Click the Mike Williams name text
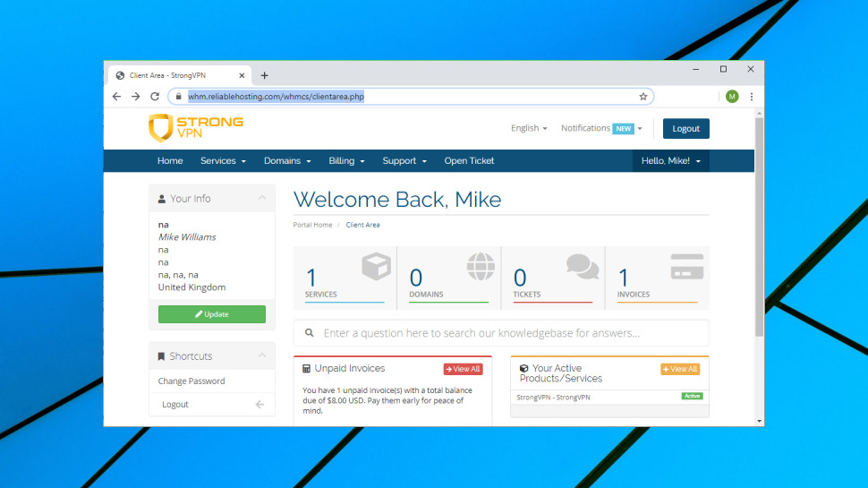 point(187,237)
